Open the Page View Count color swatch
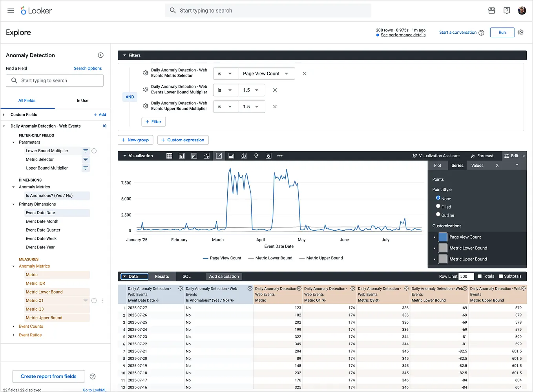The height and width of the screenshot is (392, 533). pos(443,237)
